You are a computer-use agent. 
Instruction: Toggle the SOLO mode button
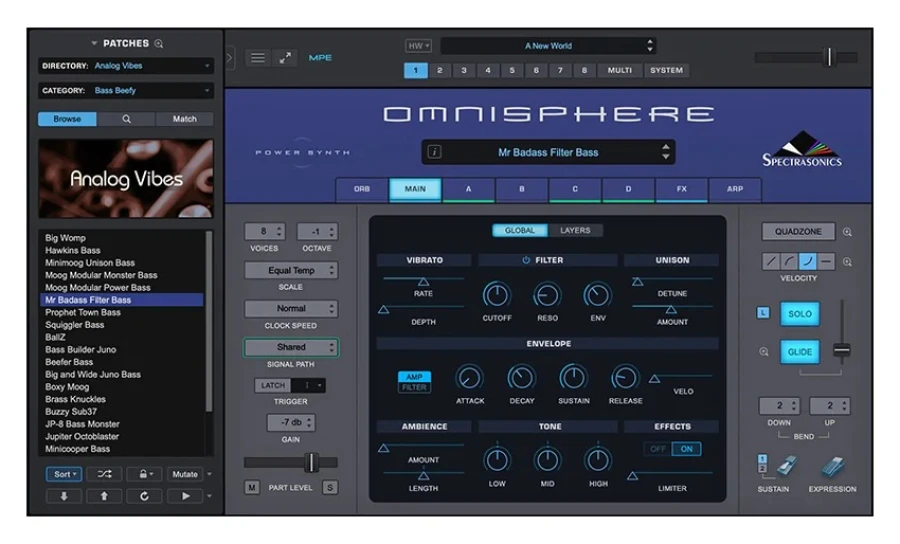(800, 314)
